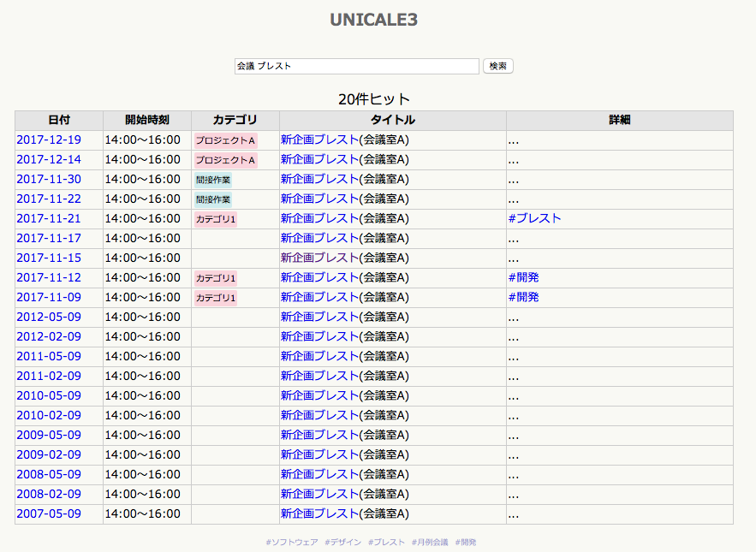Image resolution: width=756 pixels, height=552 pixels.
Task: Click the 検索 search button
Action: coord(498,66)
